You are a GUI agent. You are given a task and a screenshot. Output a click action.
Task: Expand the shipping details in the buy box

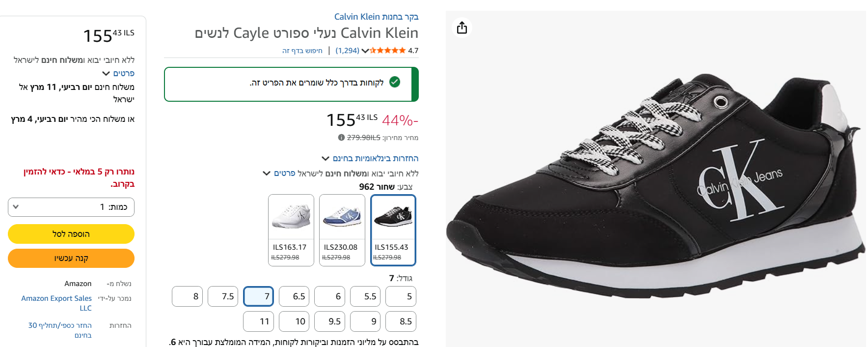click(118, 73)
